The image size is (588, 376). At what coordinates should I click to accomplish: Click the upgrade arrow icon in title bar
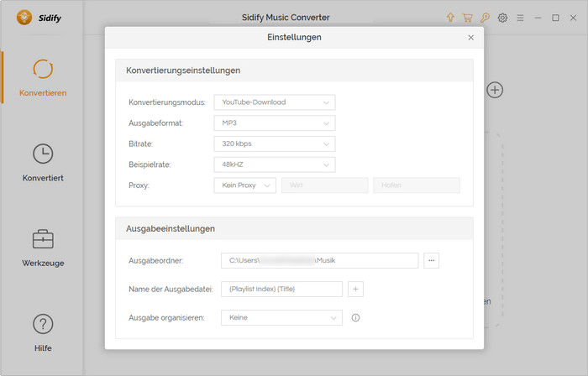pos(450,18)
